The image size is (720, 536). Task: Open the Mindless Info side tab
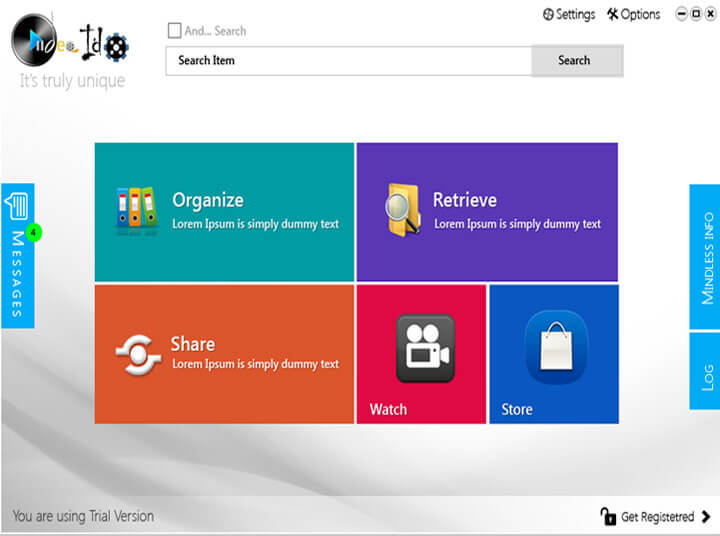[x=704, y=257]
